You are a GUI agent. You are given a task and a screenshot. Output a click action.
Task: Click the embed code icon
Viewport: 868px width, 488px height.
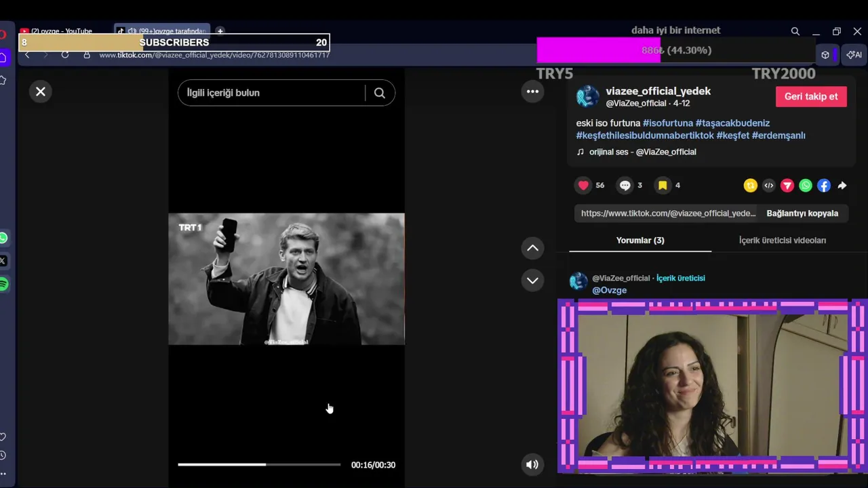768,185
